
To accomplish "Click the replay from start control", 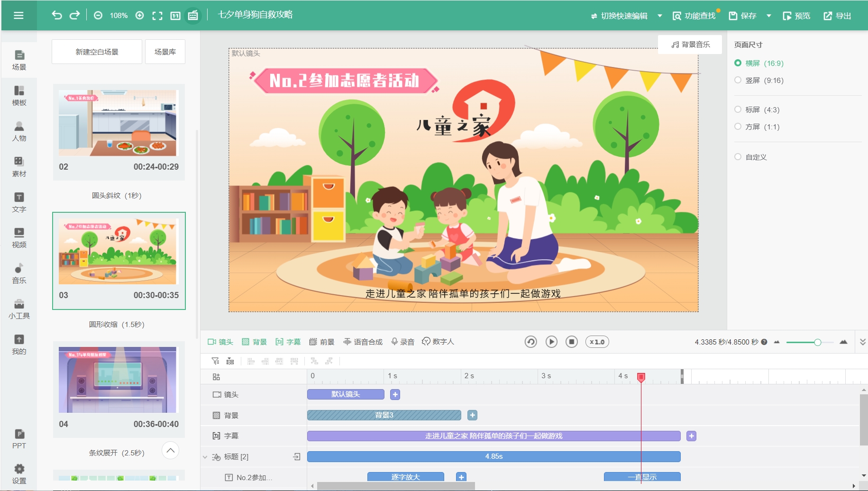I will click(x=531, y=342).
